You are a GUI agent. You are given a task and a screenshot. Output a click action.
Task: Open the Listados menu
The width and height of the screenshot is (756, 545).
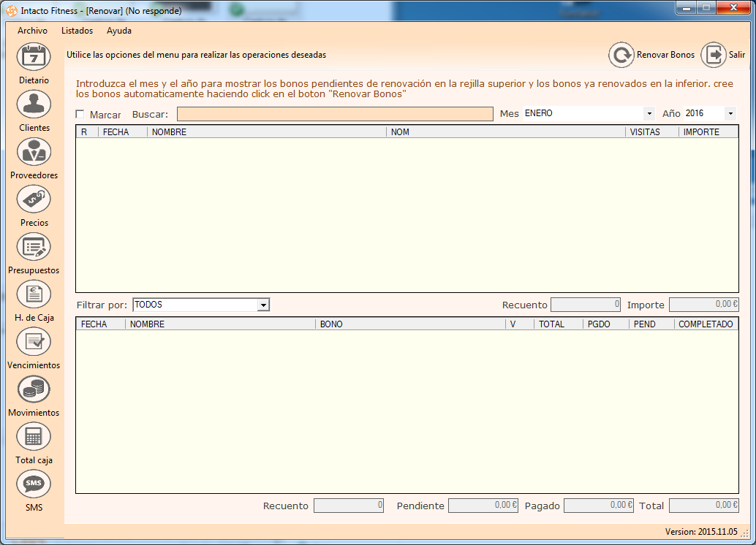coord(77,31)
